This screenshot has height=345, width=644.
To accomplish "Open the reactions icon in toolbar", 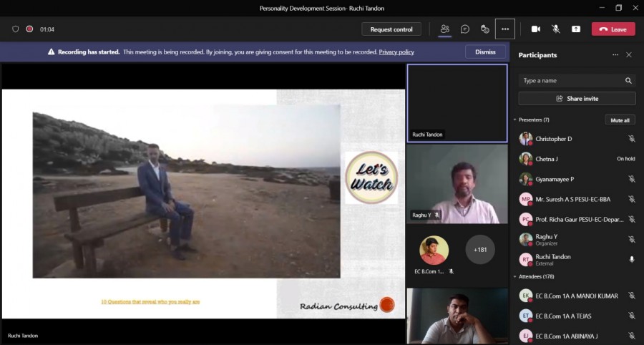I will click(485, 29).
